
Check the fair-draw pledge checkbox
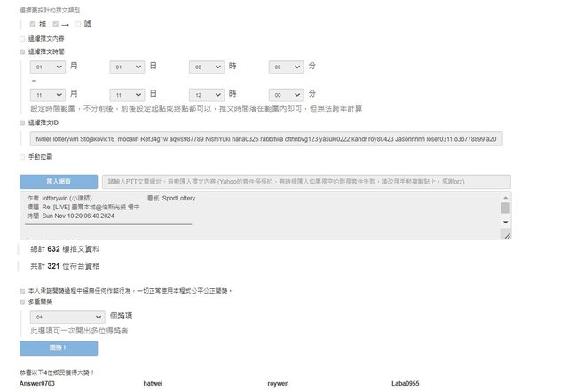point(22,290)
